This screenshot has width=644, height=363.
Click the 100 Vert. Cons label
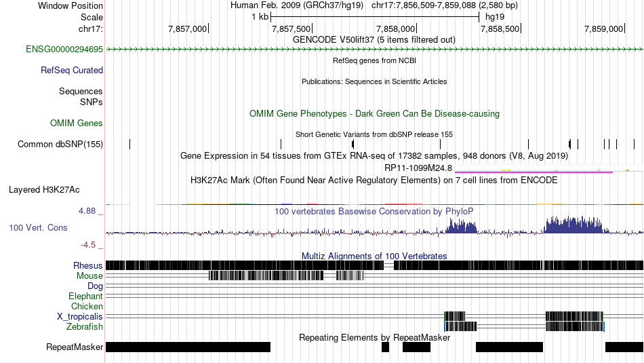[x=38, y=227]
